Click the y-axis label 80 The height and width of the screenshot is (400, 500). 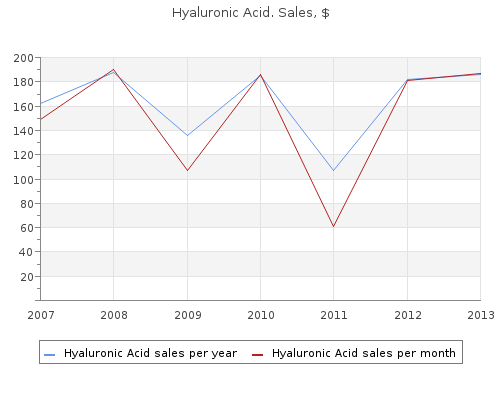click(27, 204)
